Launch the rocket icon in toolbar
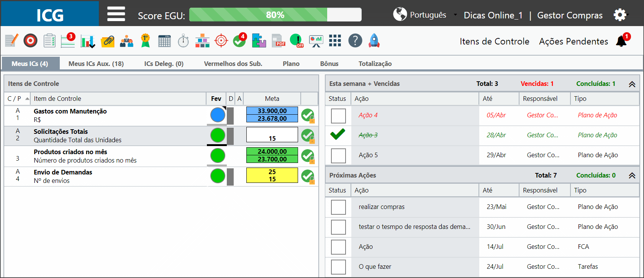The height and width of the screenshot is (278, 644). pyautogui.click(x=374, y=40)
